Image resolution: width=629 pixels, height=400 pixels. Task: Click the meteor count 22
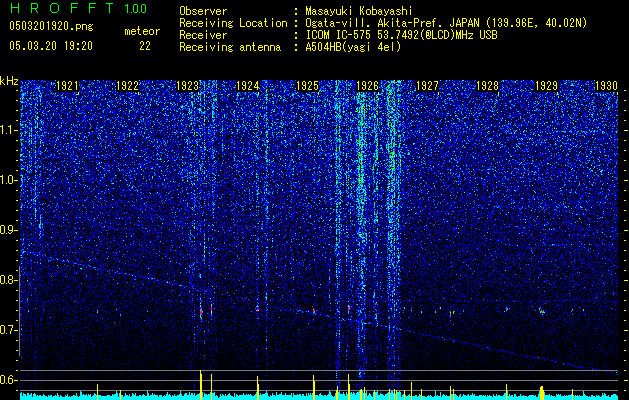145,46
